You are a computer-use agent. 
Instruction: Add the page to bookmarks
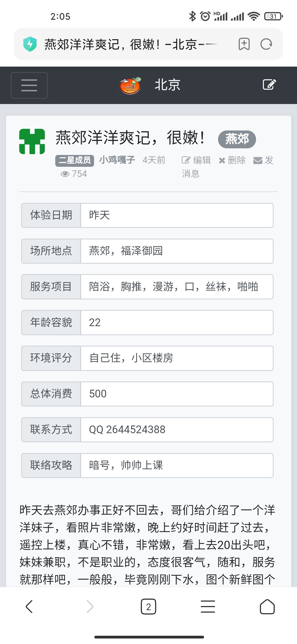[244, 44]
